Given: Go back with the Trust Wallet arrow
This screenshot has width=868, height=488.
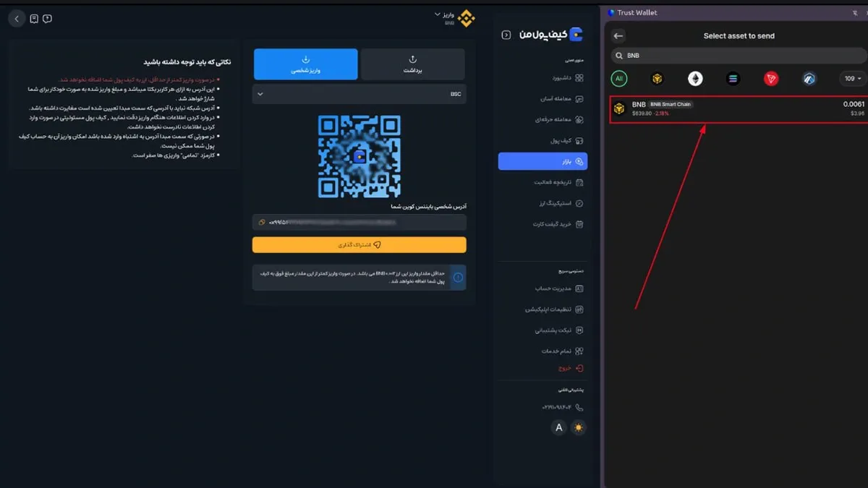Looking at the screenshot, I should [618, 36].
